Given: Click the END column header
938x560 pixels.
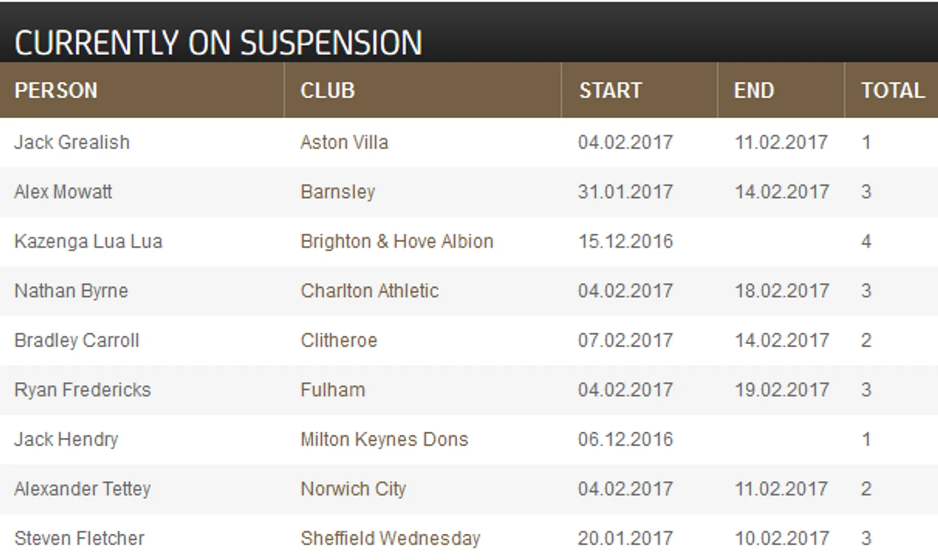Looking at the screenshot, I should [x=754, y=91].
